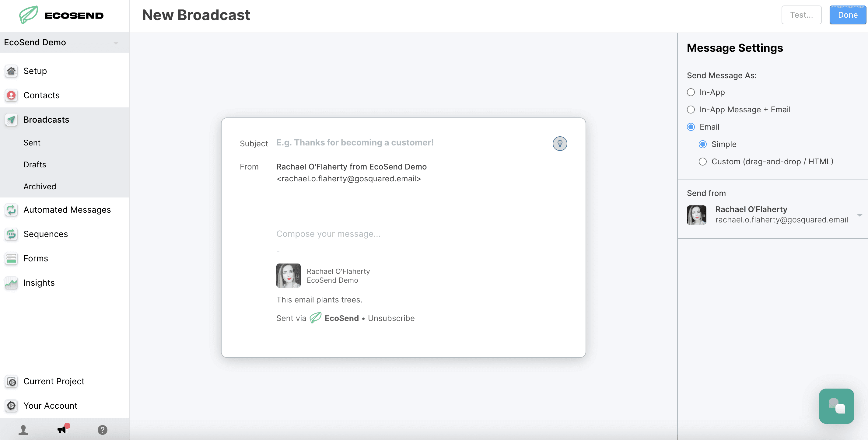Click the Sequences sidebar icon

click(11, 234)
